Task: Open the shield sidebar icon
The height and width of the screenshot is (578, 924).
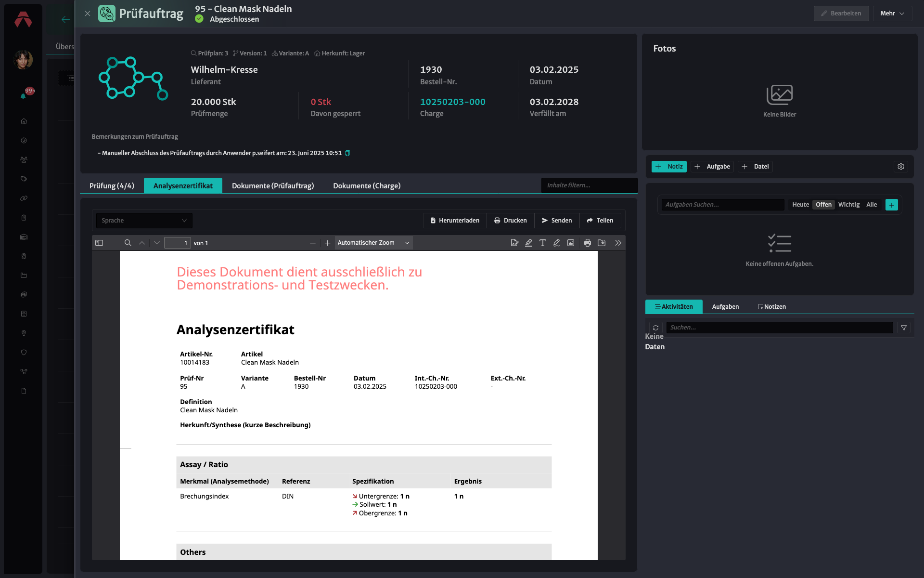Action: click(24, 353)
